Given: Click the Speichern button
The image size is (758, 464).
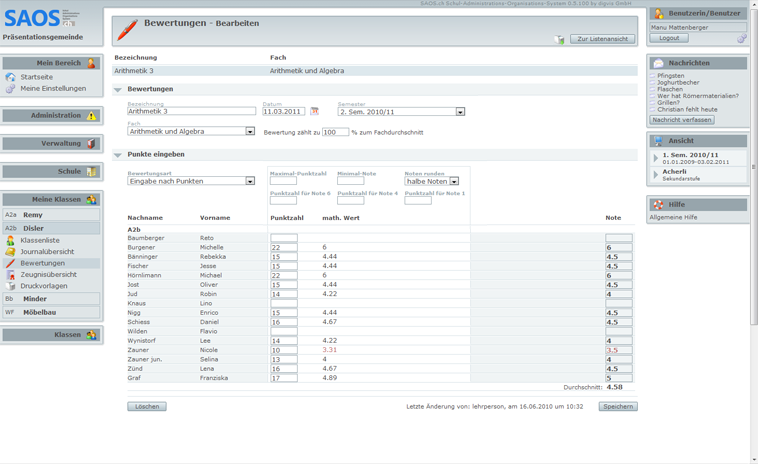Looking at the screenshot, I should click(x=618, y=406).
